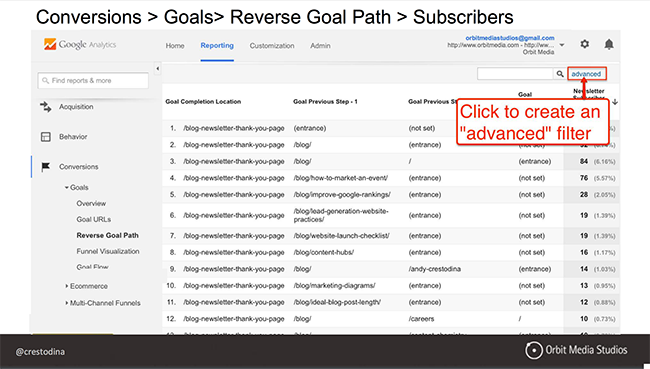The image size is (650, 369).
Task: Switch to the Customization tab
Action: click(x=272, y=46)
